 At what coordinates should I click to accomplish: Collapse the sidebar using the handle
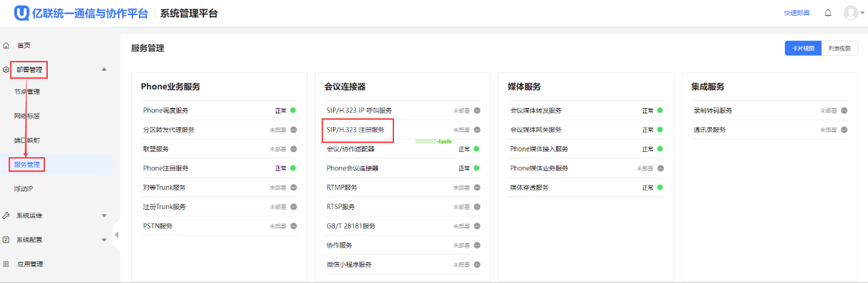116,235
